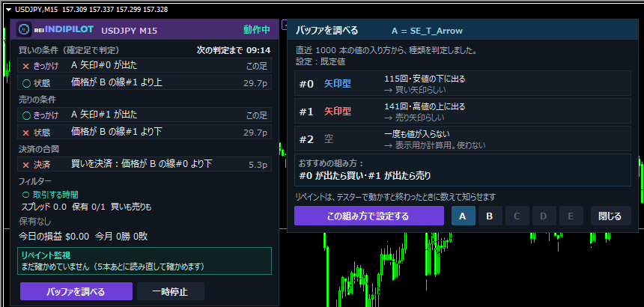This screenshot has width=644, height=307.
Task: Pause the EA with 一時停止 button
Action: coord(171,291)
